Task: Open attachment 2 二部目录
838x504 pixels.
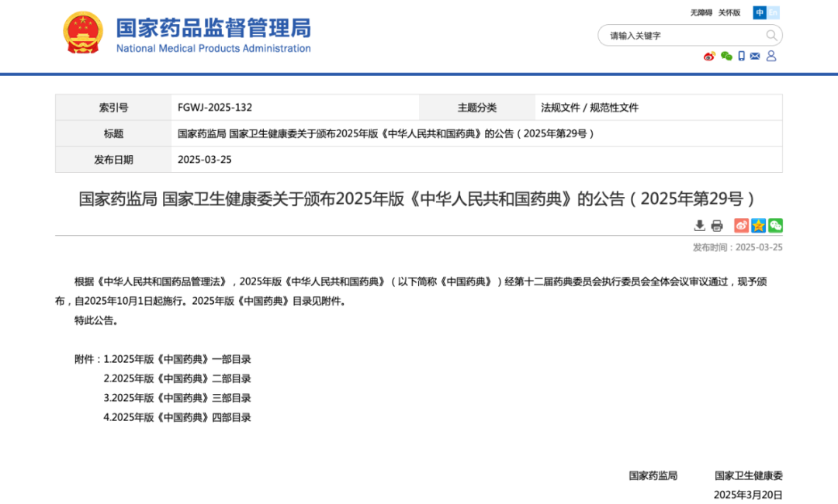Action: [x=178, y=378]
